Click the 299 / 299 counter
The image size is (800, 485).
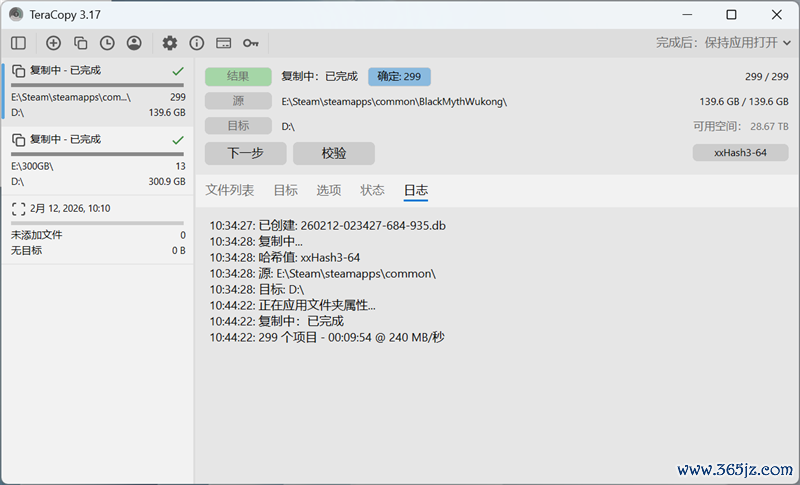(x=766, y=76)
